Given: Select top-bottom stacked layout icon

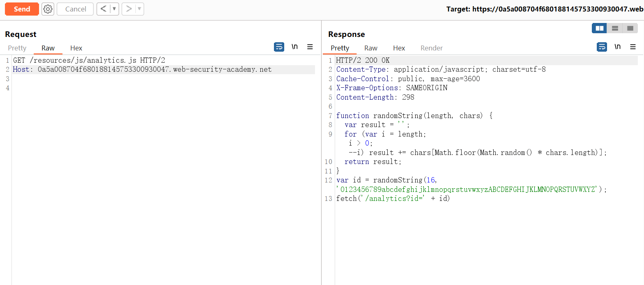Looking at the screenshot, I should [615, 28].
